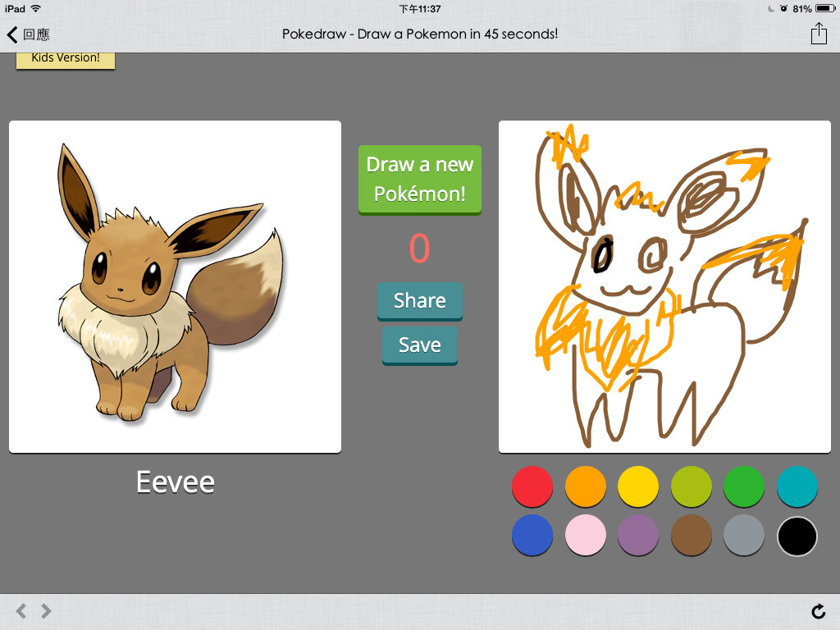
Task: Select the lime green color swatch
Action: click(x=691, y=486)
